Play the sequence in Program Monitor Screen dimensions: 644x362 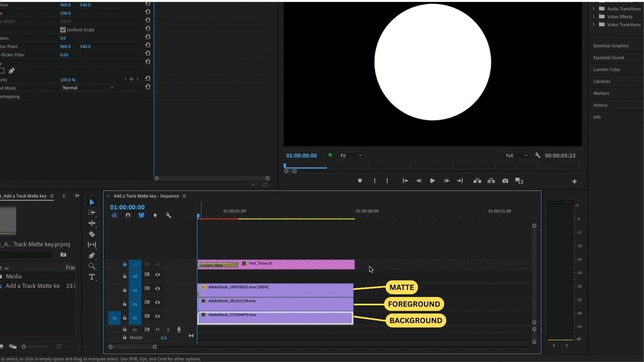point(433,181)
